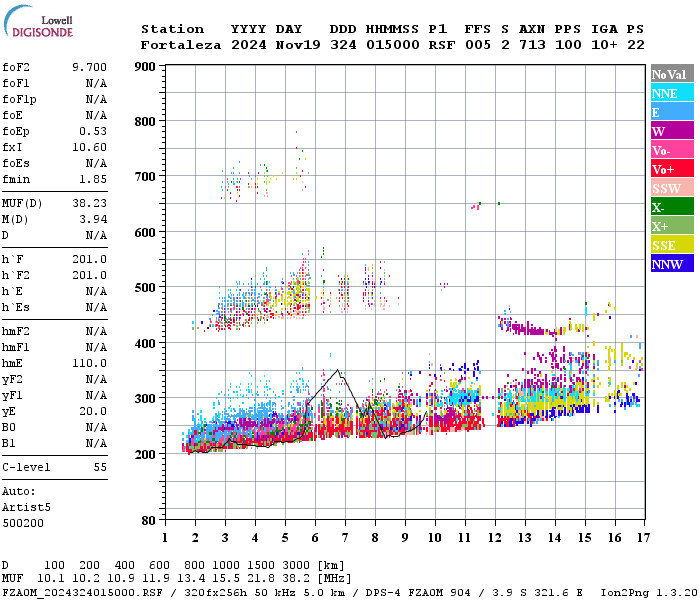The image size is (700, 600).
Task: Click the MUF(D) value 38.23
Action: (89, 203)
